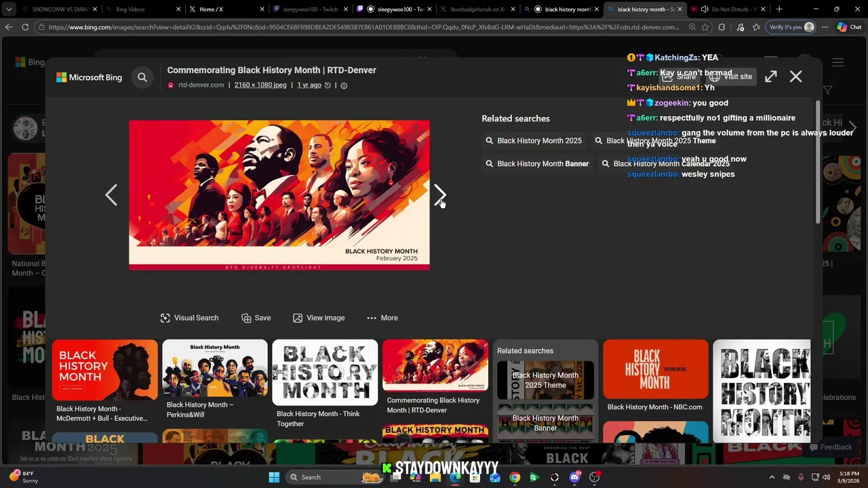Open Google Chrome from taskbar
This screenshot has width=868, height=488.
point(515,477)
